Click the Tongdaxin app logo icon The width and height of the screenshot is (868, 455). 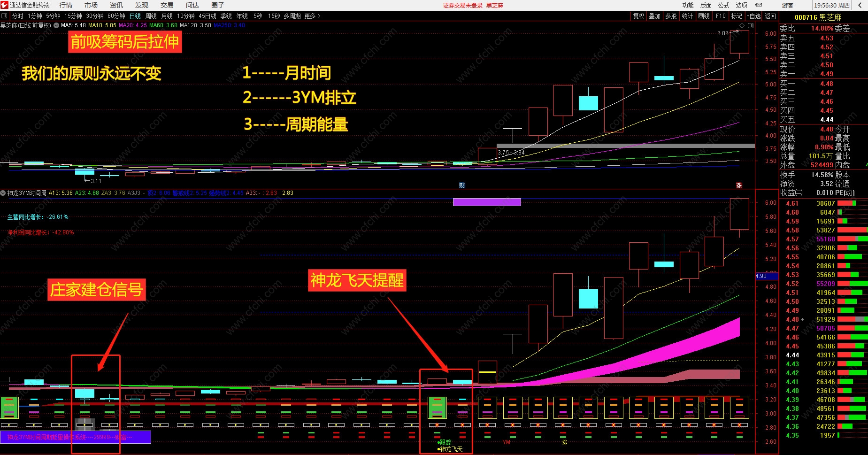4,5
